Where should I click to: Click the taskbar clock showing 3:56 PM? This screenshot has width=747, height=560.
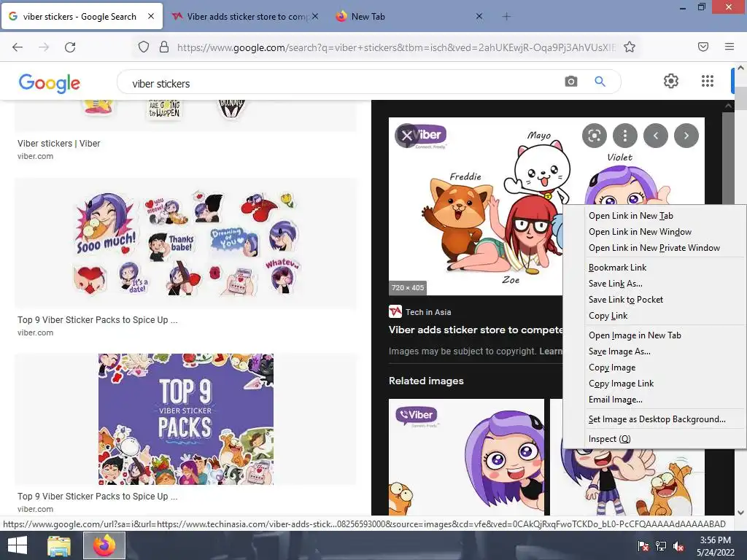pos(715,545)
